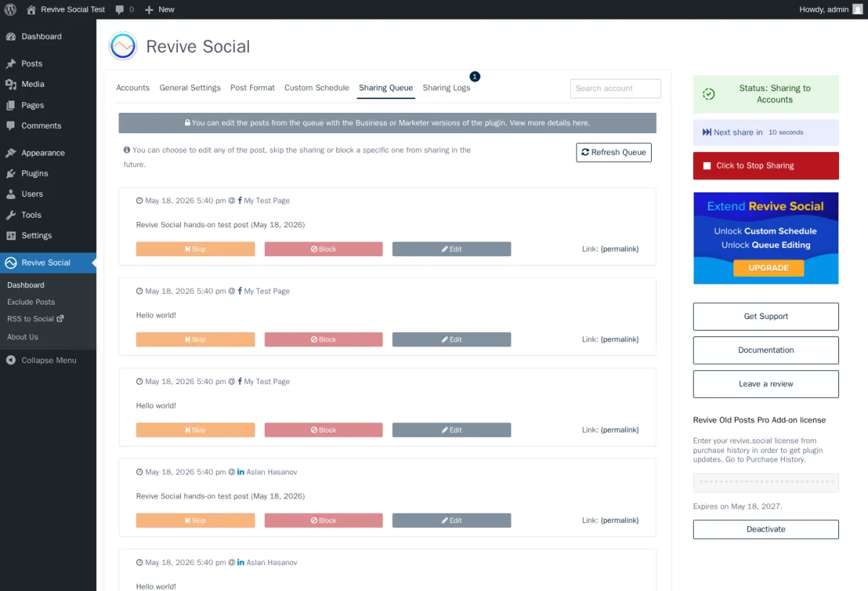Open the Documentation button
The height and width of the screenshot is (591, 868).
766,350
